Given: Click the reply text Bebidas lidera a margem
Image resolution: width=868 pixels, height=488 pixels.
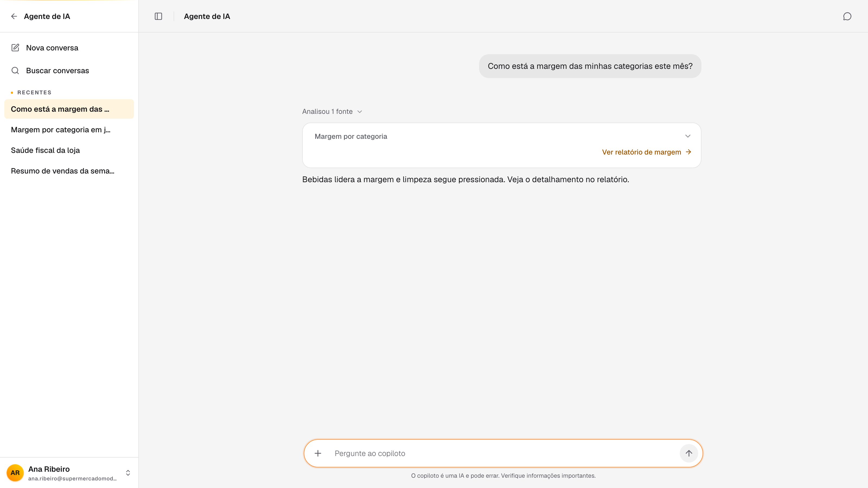Looking at the screenshot, I should coord(466,179).
